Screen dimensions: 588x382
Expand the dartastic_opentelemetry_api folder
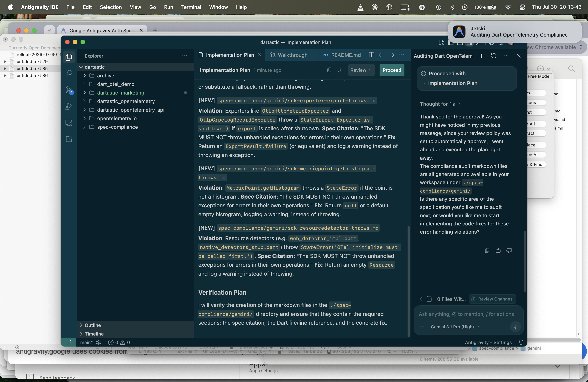(x=84, y=110)
